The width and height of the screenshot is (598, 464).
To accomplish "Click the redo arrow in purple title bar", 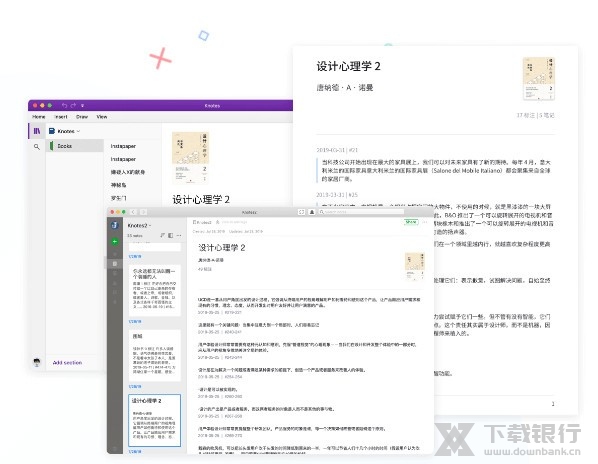I will pos(73,105).
